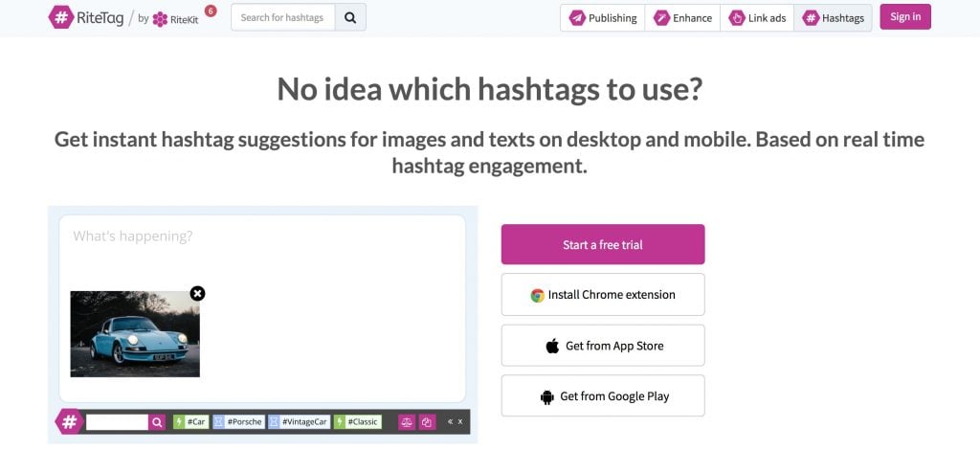Click the pink hashtag hexagon in the toolbar
The image size is (980, 450).
[x=69, y=422]
